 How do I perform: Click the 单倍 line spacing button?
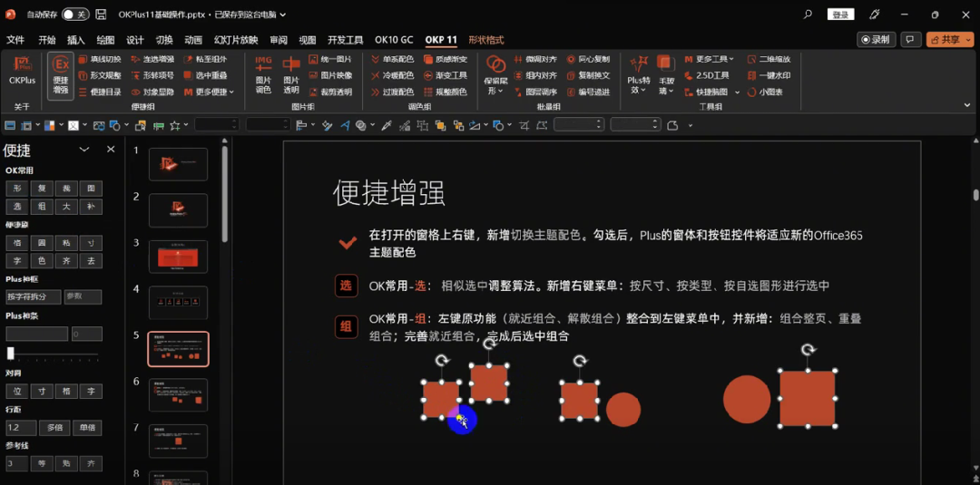click(x=87, y=428)
